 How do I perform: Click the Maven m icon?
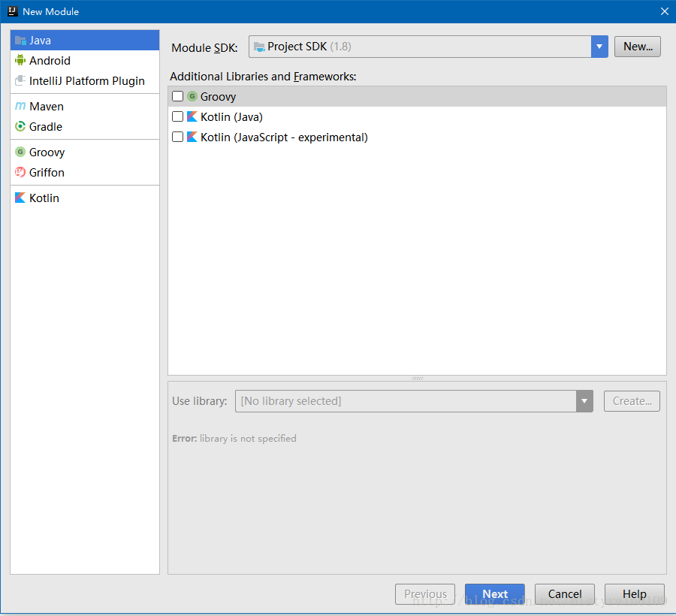[x=20, y=106]
